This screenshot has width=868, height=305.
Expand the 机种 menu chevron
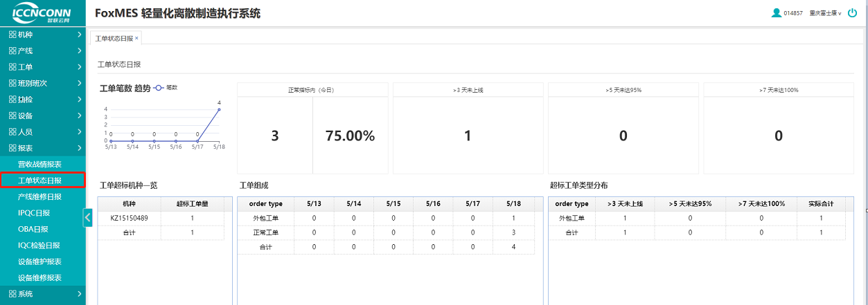pyautogui.click(x=80, y=35)
